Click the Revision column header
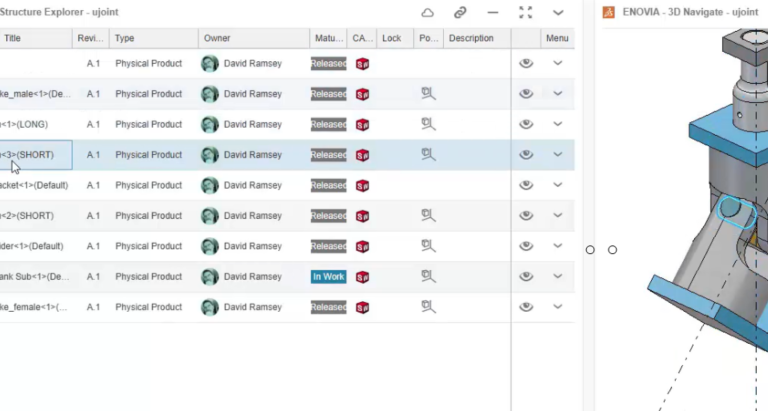This screenshot has width=768, height=411. tap(91, 38)
